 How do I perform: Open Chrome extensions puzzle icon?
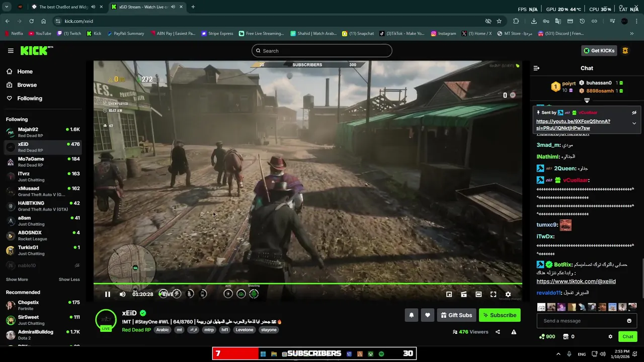point(516,21)
